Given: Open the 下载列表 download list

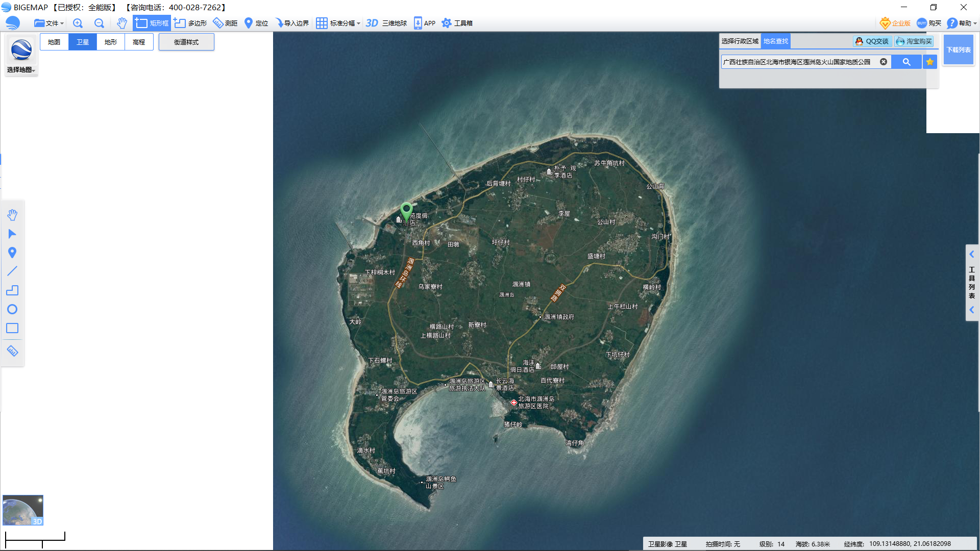Looking at the screenshot, I should [x=959, y=49].
